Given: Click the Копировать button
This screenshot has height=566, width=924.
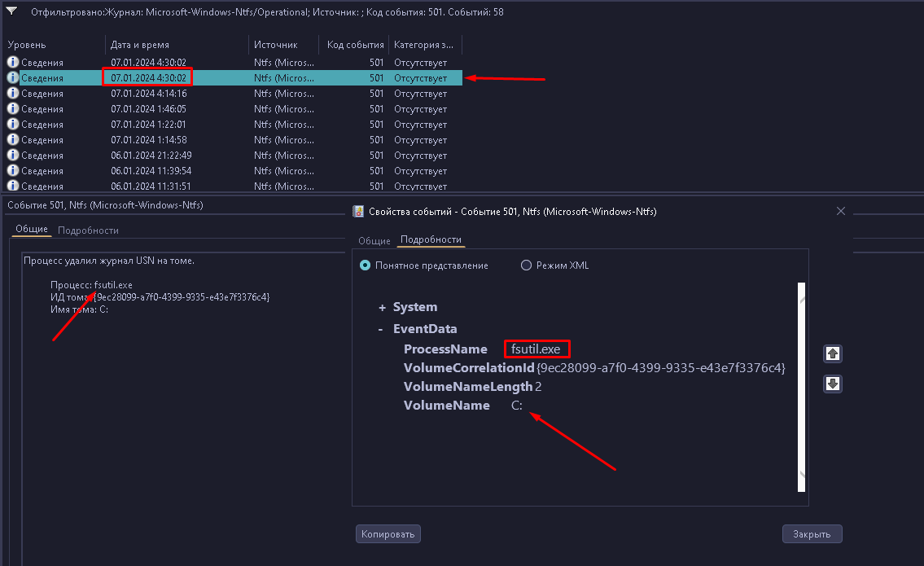Looking at the screenshot, I should point(388,534).
